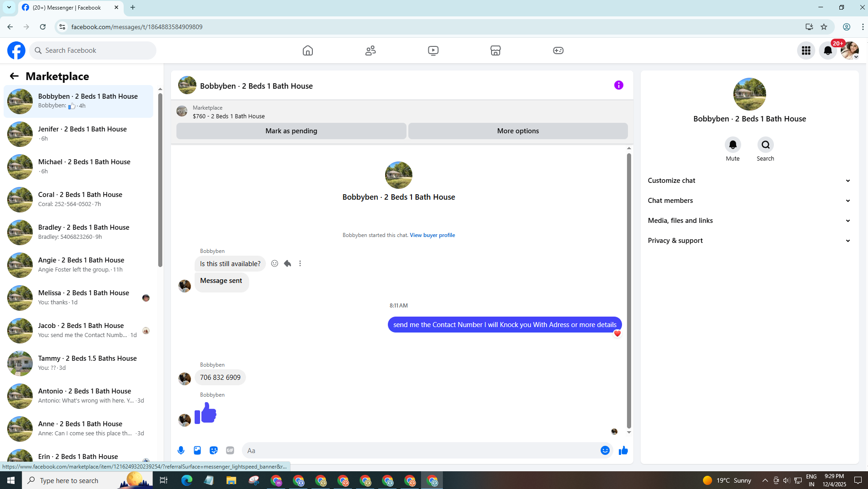Viewport: 868px width, 489px height.
Task: Expand Media, files and links section
Action: (x=749, y=221)
